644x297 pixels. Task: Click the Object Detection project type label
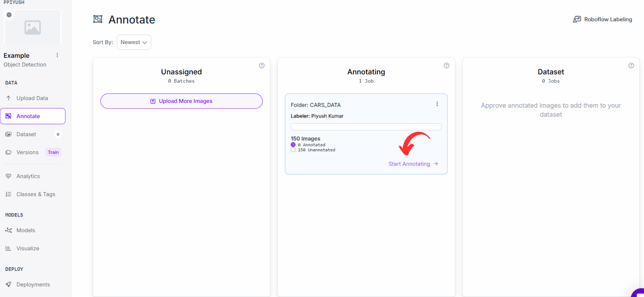tap(25, 64)
